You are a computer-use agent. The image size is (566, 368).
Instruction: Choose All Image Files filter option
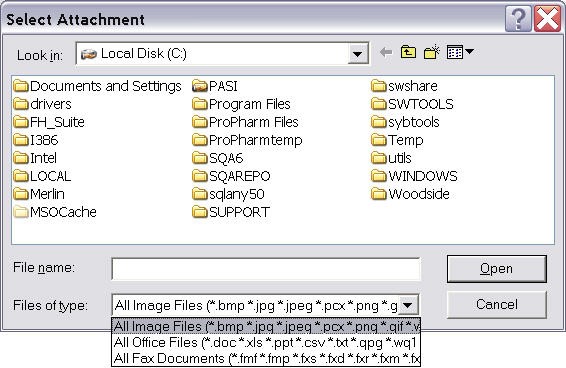(266, 326)
